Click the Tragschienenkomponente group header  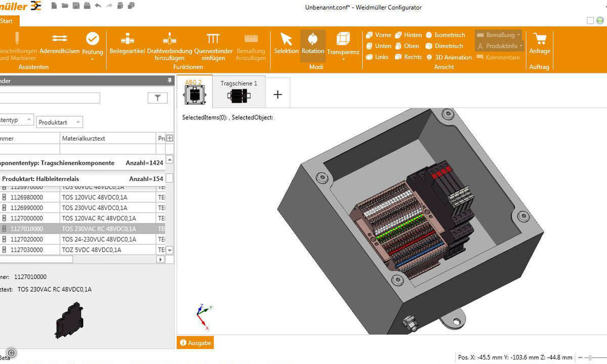tap(82, 163)
